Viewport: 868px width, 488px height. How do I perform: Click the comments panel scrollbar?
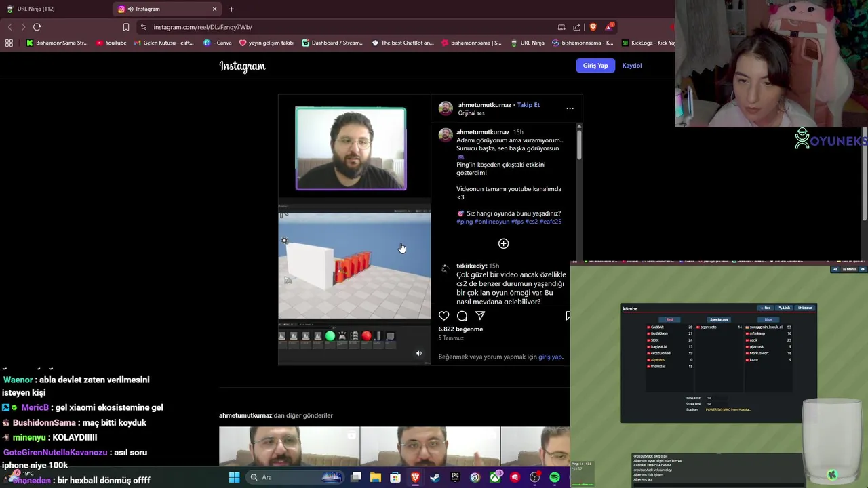579,144
